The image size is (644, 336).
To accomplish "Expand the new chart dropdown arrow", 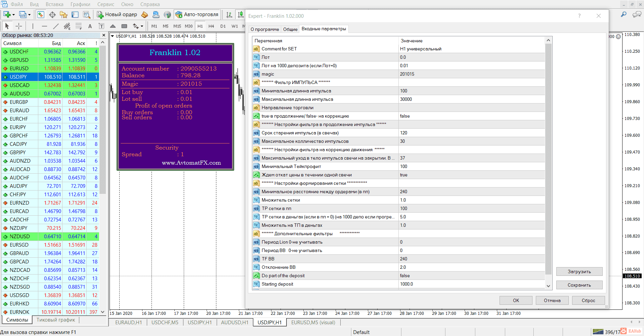I will (x=13, y=14).
